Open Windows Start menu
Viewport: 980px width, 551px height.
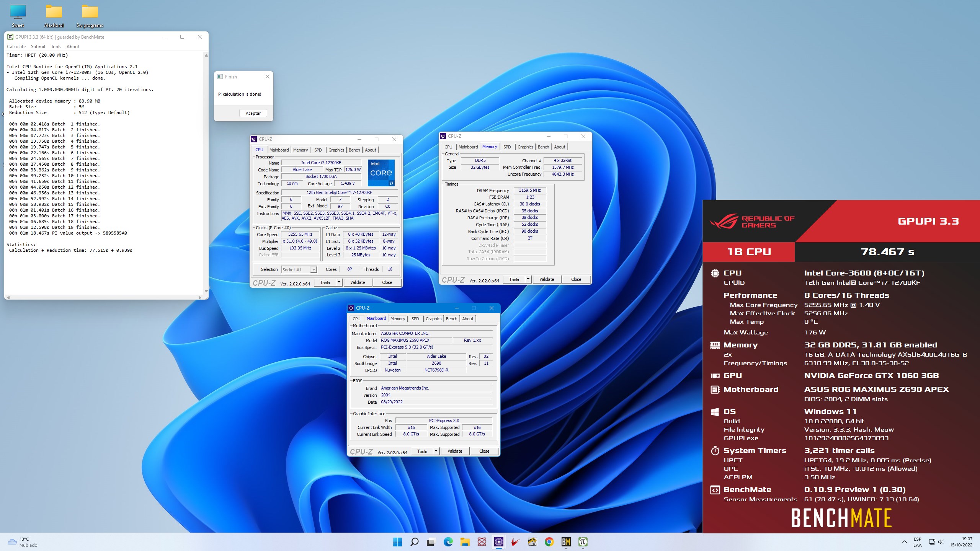[x=397, y=542]
